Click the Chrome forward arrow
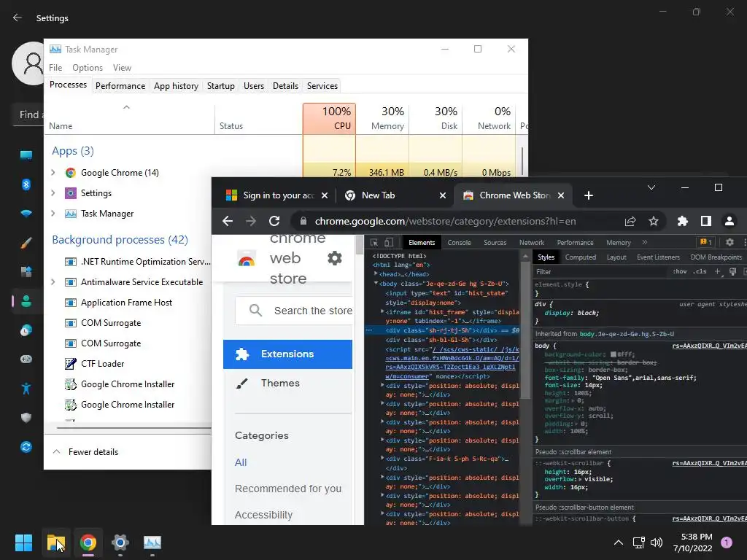Viewport: 747px width, 560px height. tap(251, 221)
